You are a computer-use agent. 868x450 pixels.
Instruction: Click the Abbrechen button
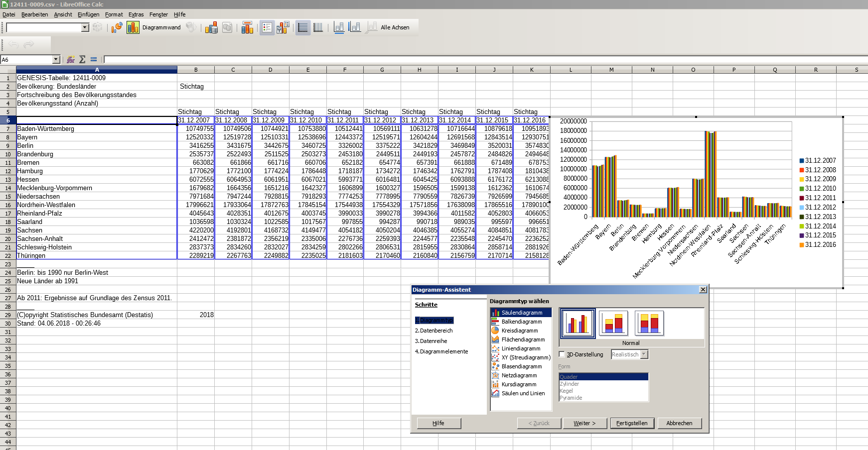tap(679, 423)
